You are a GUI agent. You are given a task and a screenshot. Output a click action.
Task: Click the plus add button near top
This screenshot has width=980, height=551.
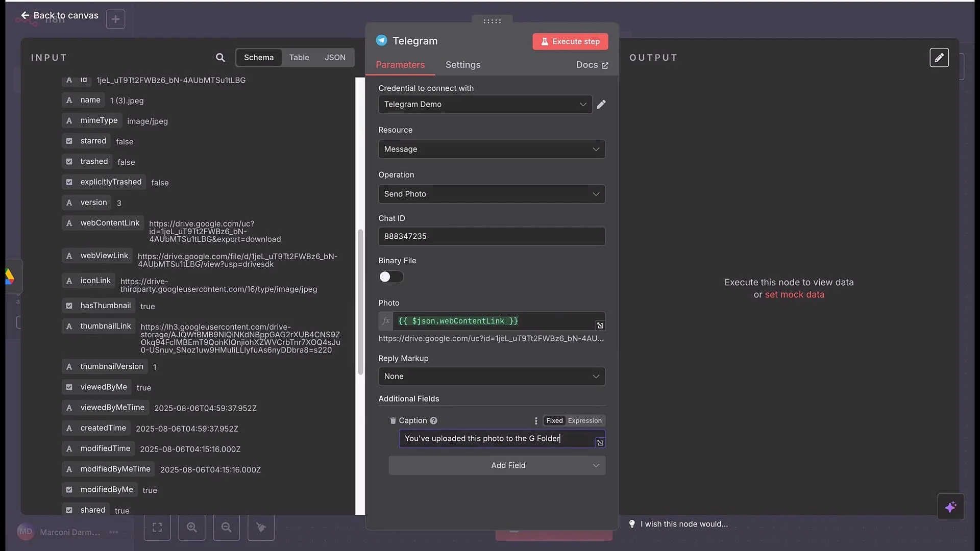pos(115,19)
